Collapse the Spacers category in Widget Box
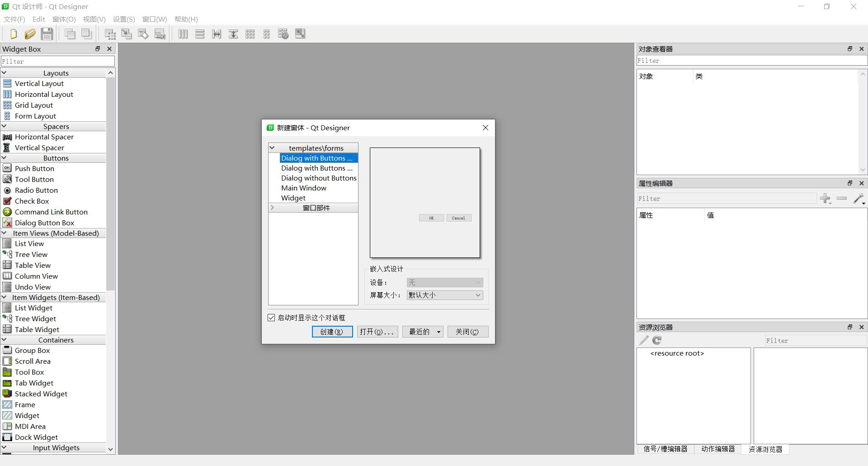Image resolution: width=868 pixels, height=466 pixels. click(x=4, y=126)
